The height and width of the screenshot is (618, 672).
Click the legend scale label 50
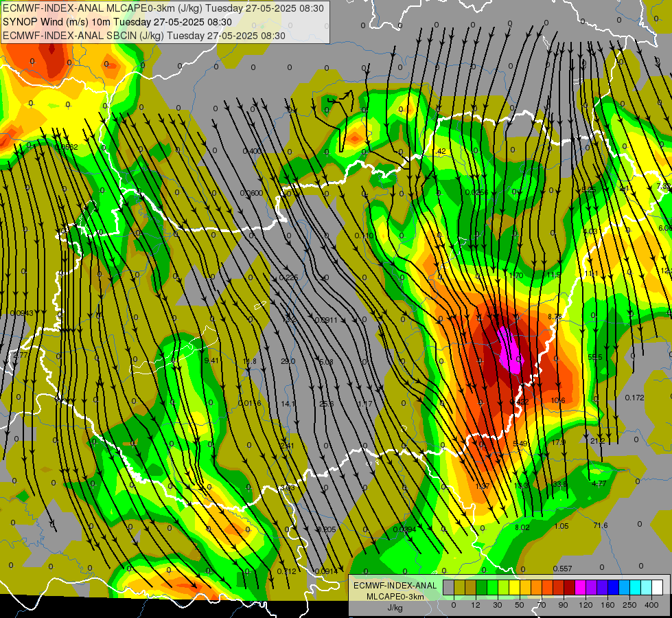coord(520,605)
